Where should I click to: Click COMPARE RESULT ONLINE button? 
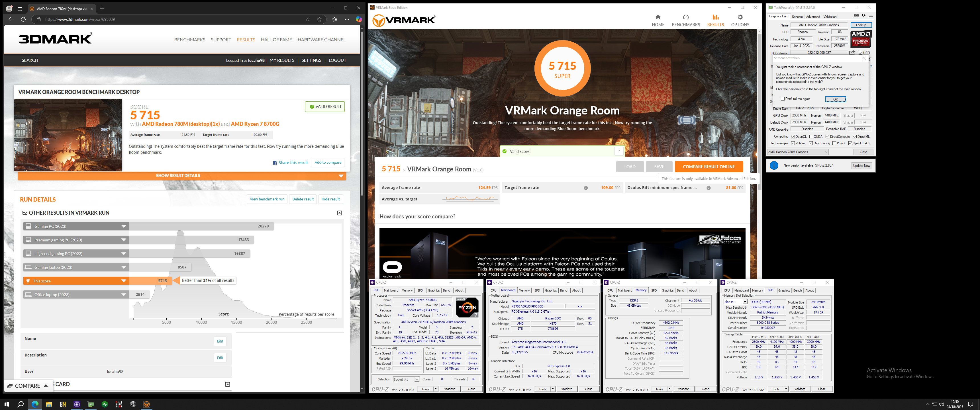pyautogui.click(x=709, y=167)
